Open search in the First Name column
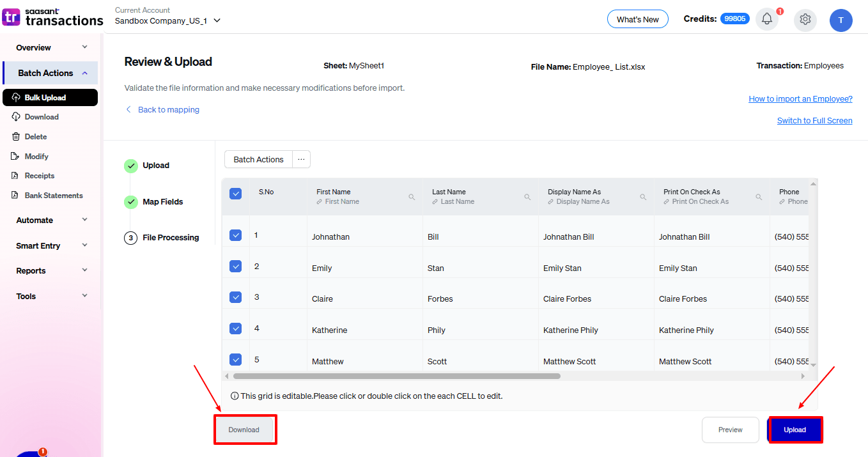The height and width of the screenshot is (457, 868). [411, 196]
